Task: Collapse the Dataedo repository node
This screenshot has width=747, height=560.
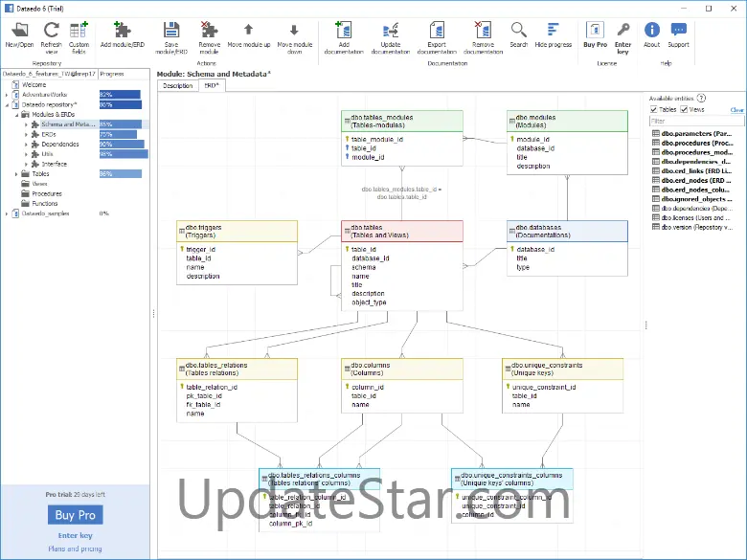Action: 7,104
